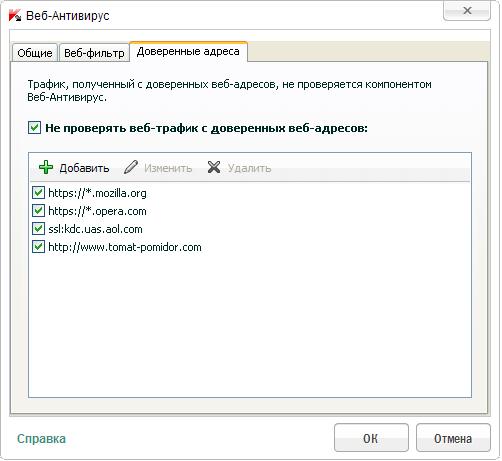Disable 'Не проверять веб-трафик' checkbox
502x461 pixels.
click(x=34, y=128)
